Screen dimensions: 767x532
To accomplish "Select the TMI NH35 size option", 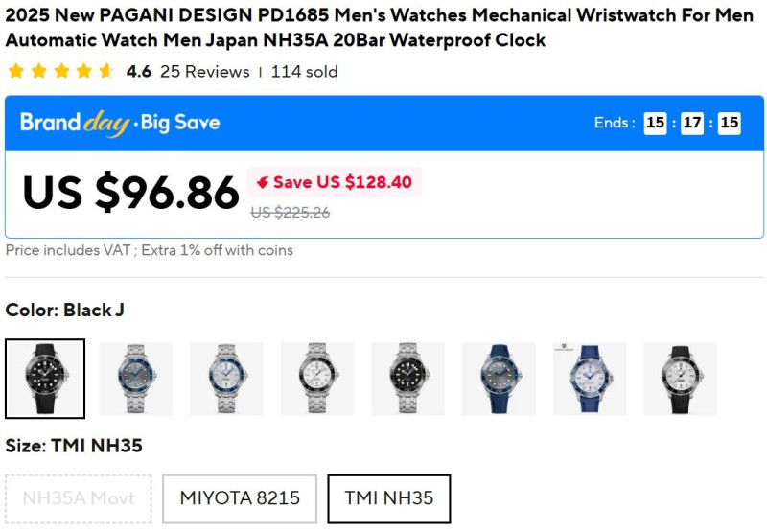I will (x=388, y=498).
